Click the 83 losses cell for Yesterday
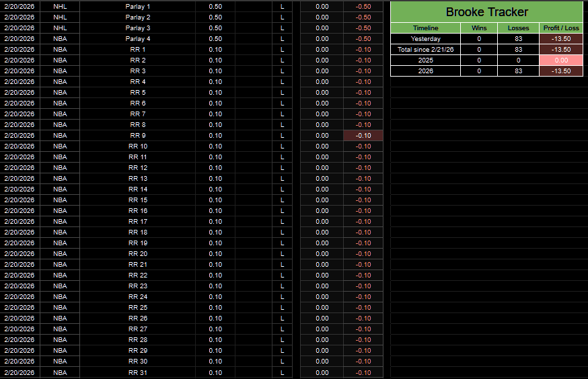588x379 pixels. click(518, 39)
